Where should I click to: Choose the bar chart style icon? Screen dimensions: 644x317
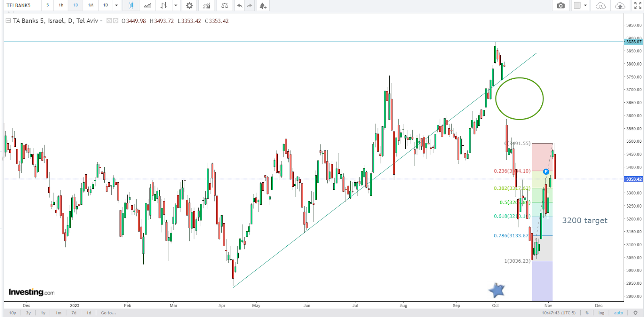163,5
